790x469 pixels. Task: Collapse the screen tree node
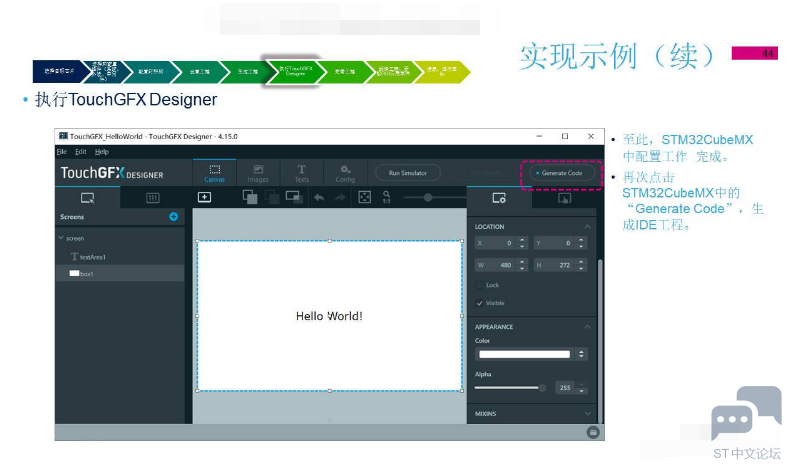(60, 238)
